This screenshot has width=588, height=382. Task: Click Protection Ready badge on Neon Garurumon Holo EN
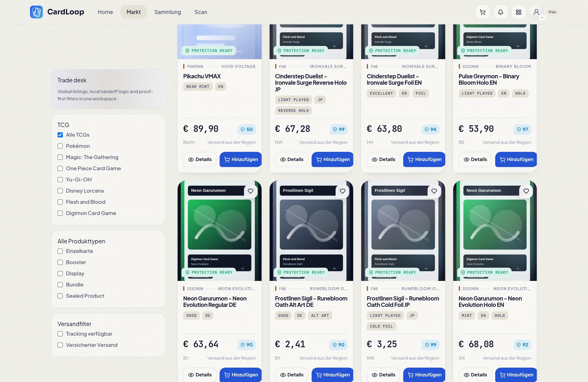point(484,273)
